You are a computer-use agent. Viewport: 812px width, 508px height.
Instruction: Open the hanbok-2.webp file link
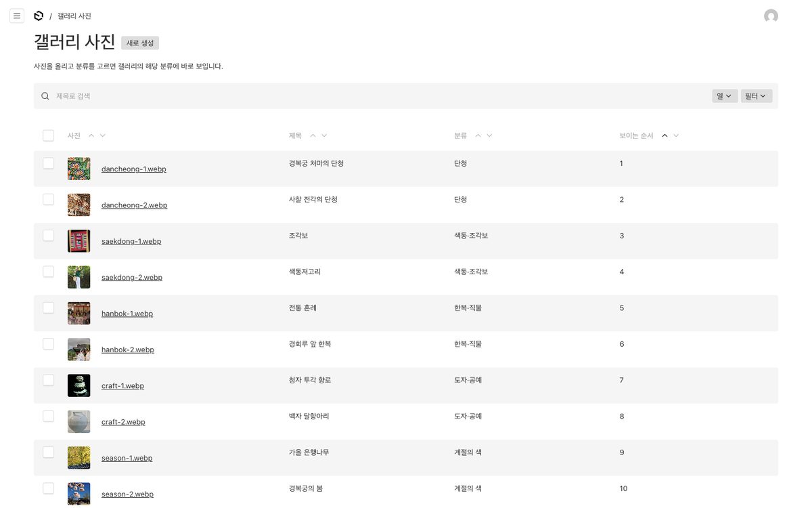click(x=128, y=350)
